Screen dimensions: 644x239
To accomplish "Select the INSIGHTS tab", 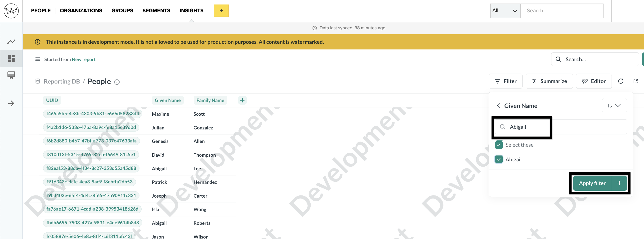I will (x=192, y=11).
